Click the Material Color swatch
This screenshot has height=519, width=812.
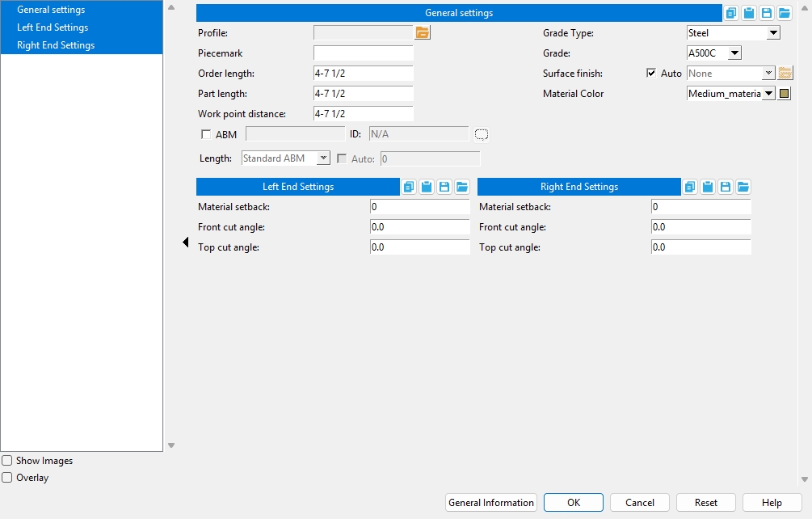(x=785, y=94)
